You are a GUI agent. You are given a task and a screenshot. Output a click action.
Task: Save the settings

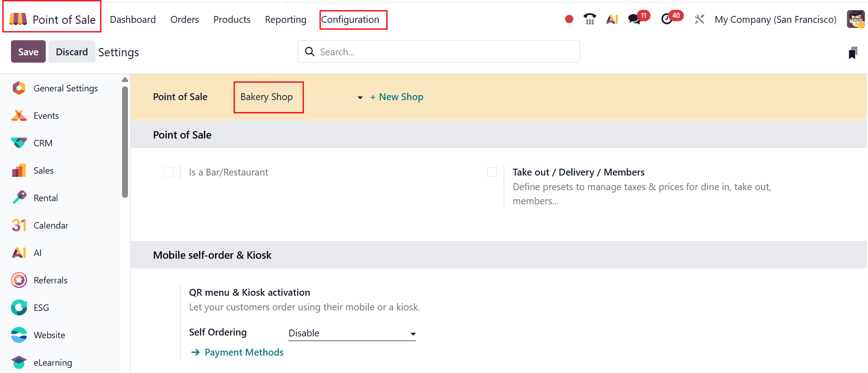pyautogui.click(x=28, y=52)
